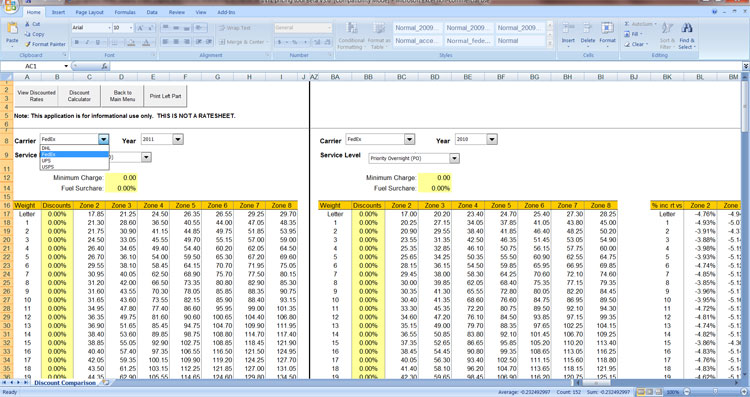Click AutoSum

641,24
